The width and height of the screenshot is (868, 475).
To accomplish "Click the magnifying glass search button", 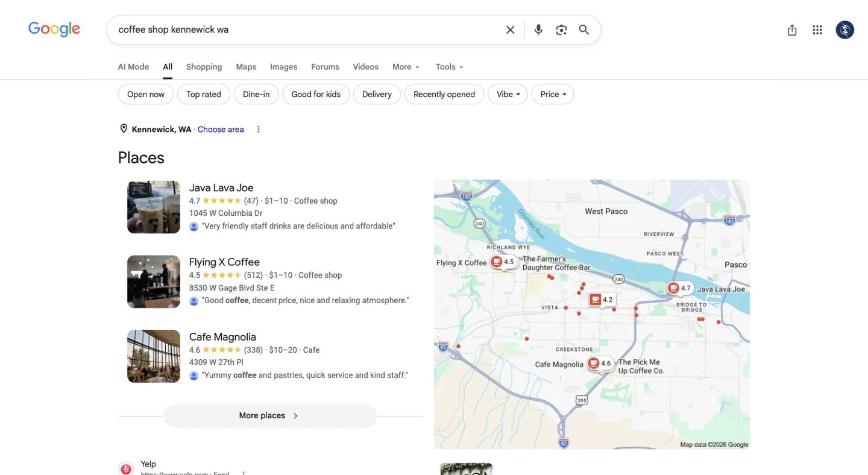I will coord(583,30).
